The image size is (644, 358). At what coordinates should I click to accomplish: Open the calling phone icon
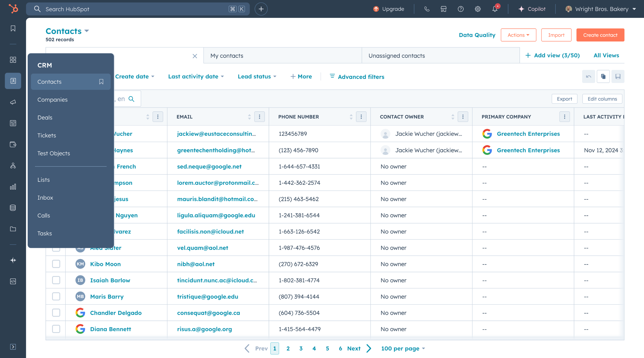pyautogui.click(x=427, y=9)
